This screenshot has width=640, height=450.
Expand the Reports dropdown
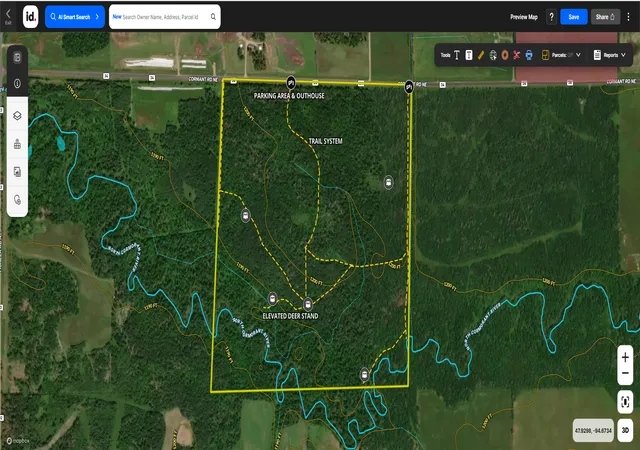pos(623,55)
